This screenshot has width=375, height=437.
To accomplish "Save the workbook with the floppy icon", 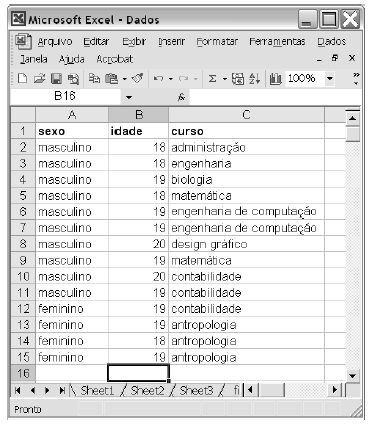I will click(56, 79).
